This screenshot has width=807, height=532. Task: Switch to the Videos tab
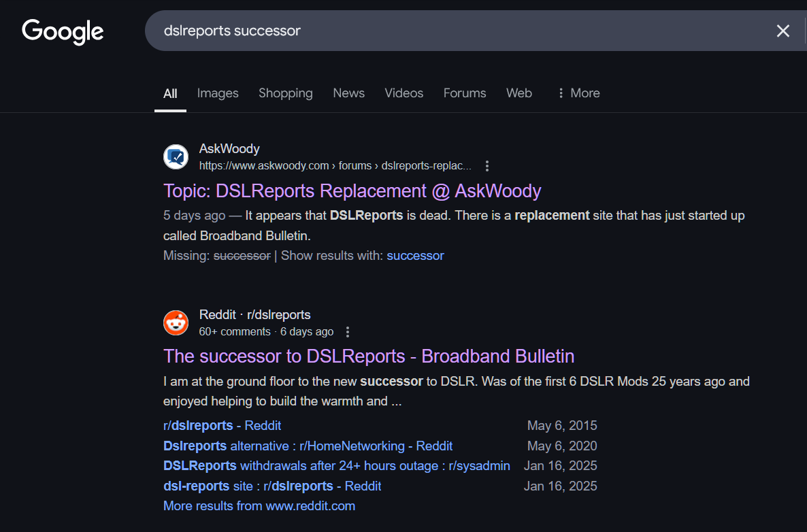(404, 93)
